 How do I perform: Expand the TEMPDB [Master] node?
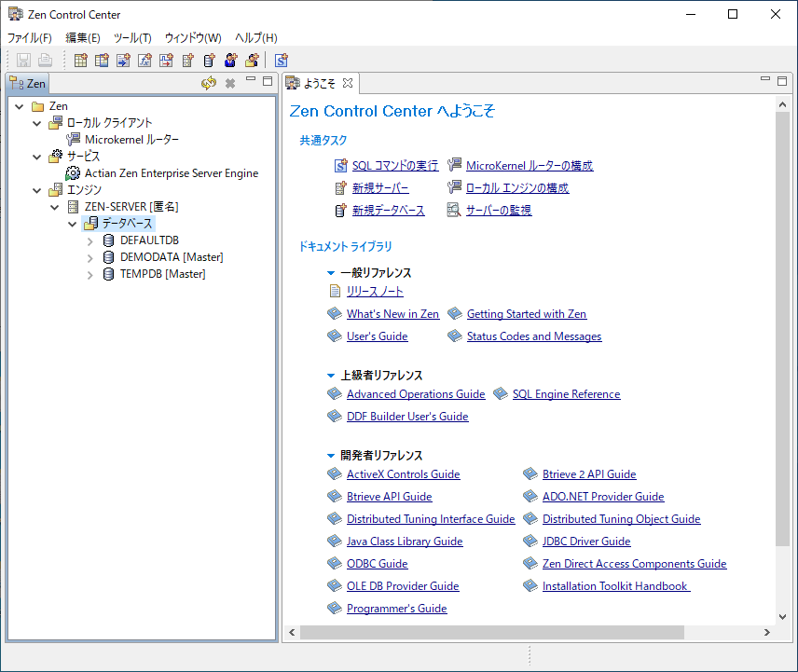[x=90, y=274]
